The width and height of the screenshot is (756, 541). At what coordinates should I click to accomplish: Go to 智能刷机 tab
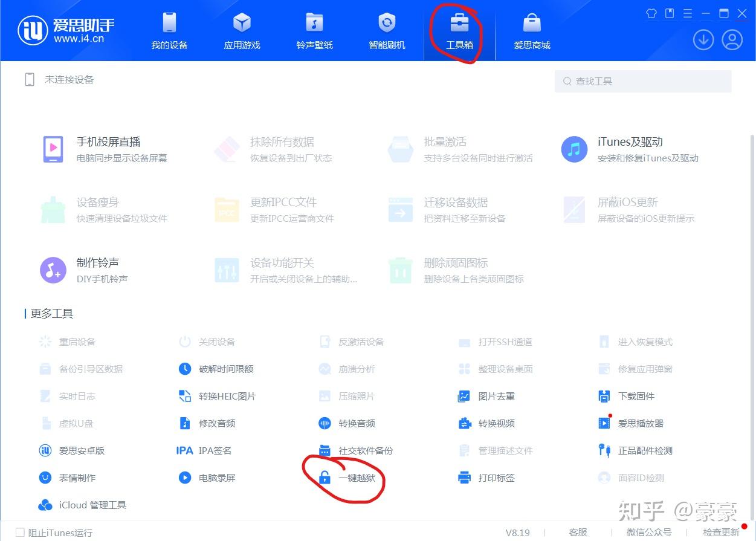(387, 31)
